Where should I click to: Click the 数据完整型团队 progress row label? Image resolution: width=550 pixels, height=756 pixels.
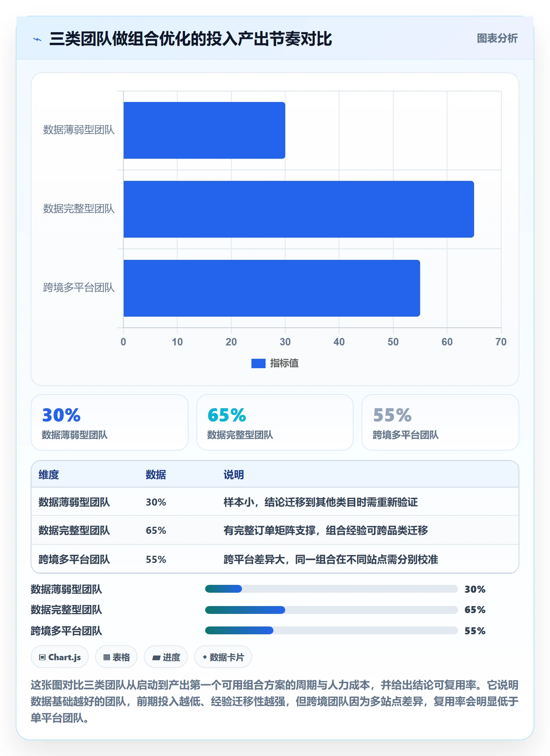[66, 610]
